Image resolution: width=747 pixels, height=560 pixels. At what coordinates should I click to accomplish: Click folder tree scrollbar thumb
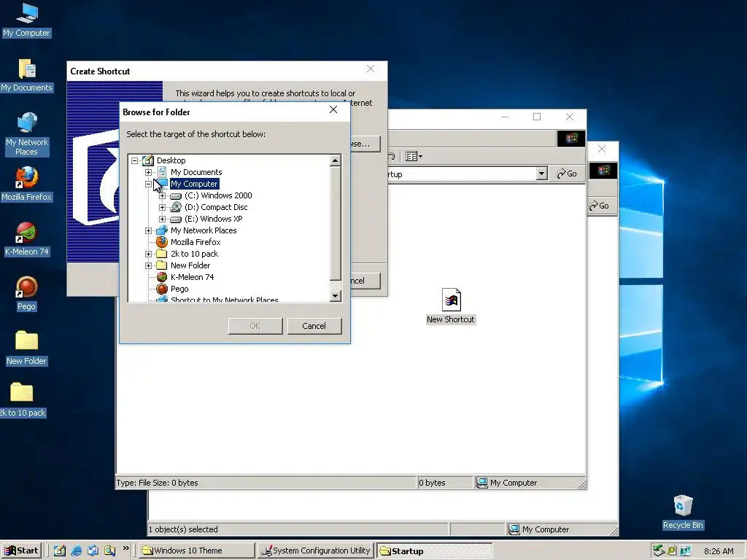tap(336, 223)
